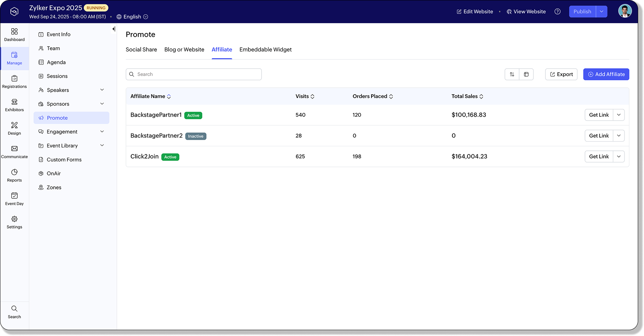Open Registrations from the left rail
This screenshot has height=336, width=644.
coord(14,79)
